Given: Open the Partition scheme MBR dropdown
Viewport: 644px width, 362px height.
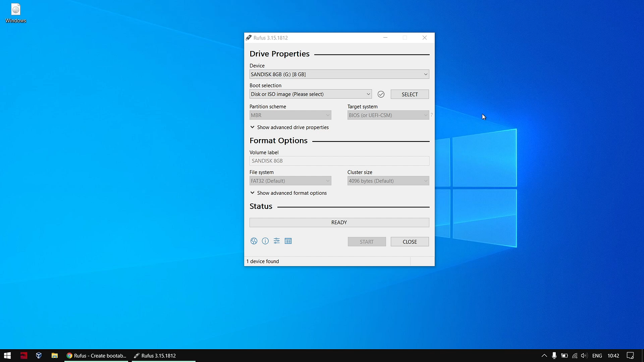Looking at the screenshot, I should pos(290,115).
